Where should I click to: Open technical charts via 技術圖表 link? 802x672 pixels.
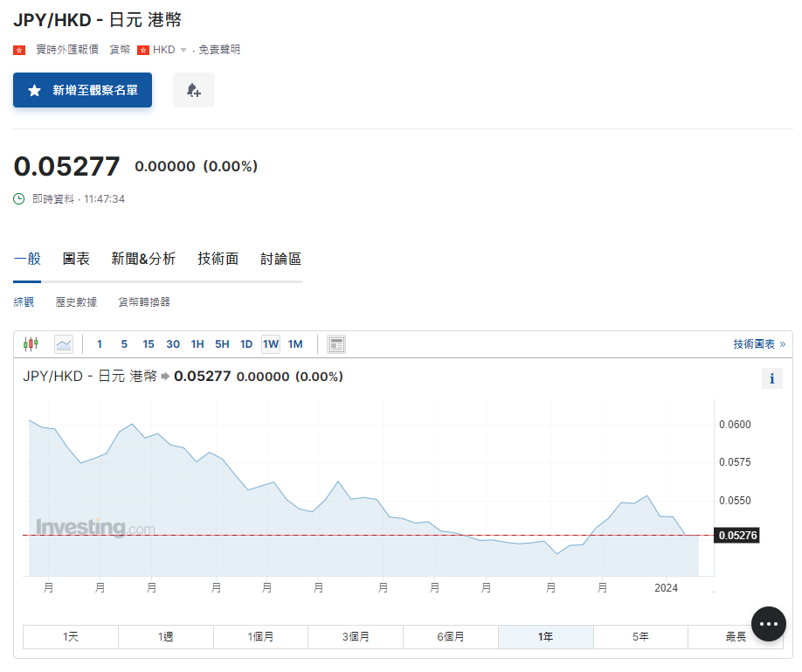point(758,344)
